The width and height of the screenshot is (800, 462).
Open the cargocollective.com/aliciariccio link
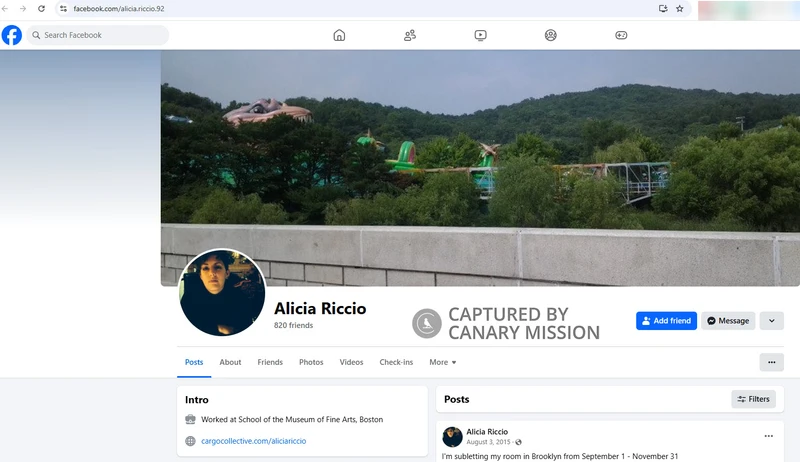point(254,441)
